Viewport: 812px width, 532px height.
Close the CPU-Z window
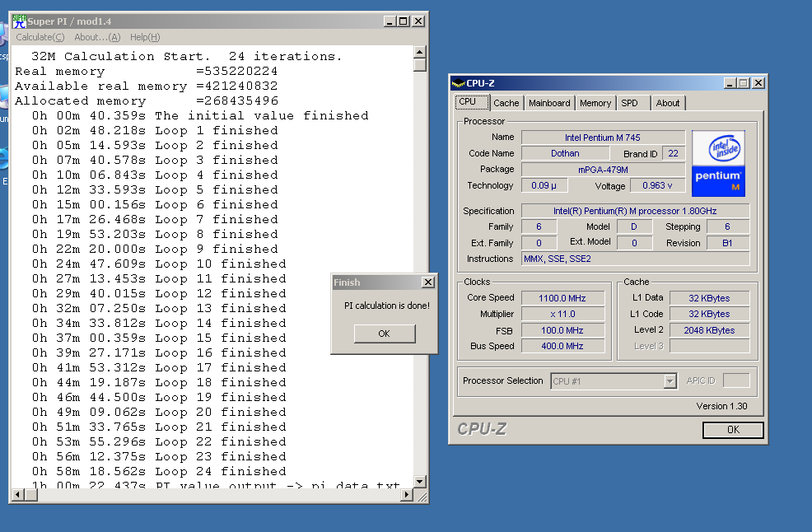[x=758, y=83]
